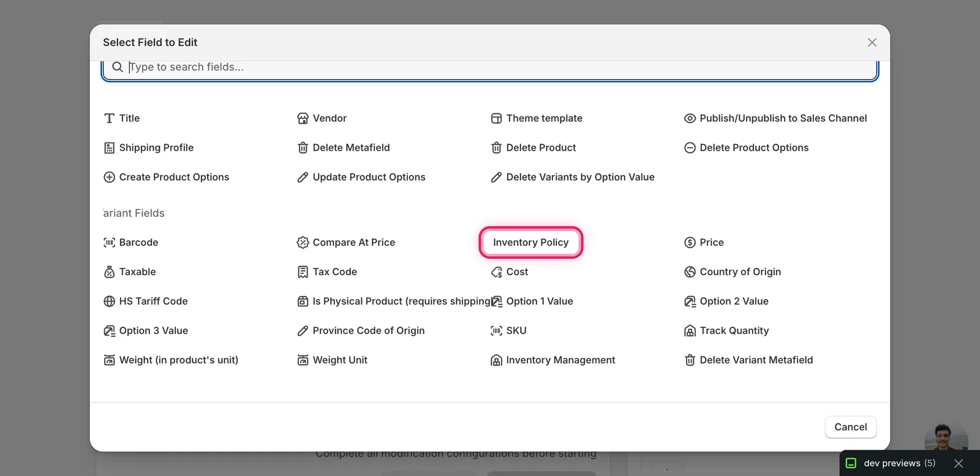Choose the Cost field
980x476 pixels.
510,272
